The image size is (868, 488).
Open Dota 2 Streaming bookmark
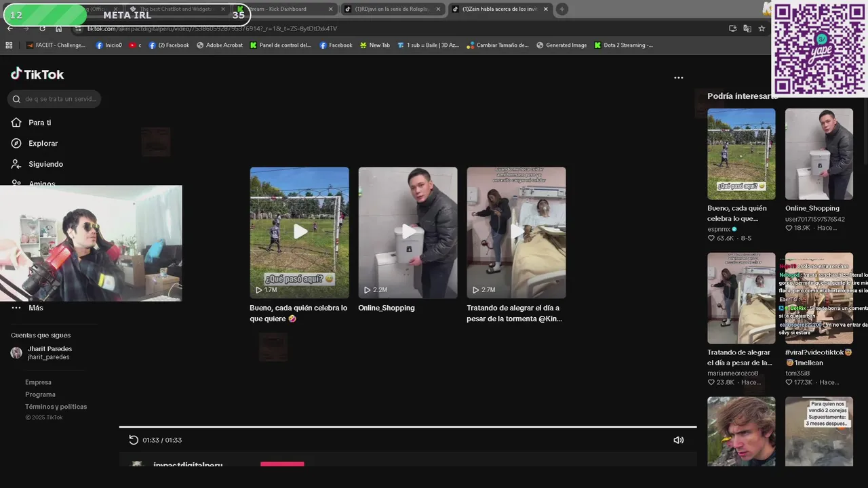623,45
